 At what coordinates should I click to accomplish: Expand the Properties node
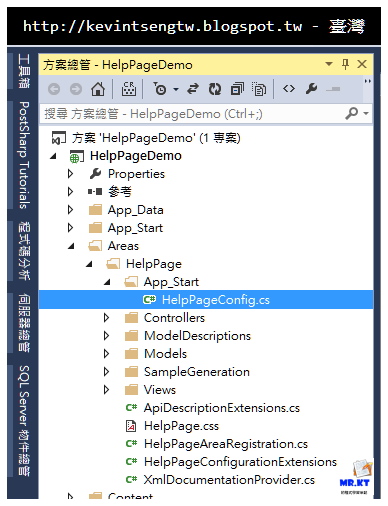coord(70,174)
